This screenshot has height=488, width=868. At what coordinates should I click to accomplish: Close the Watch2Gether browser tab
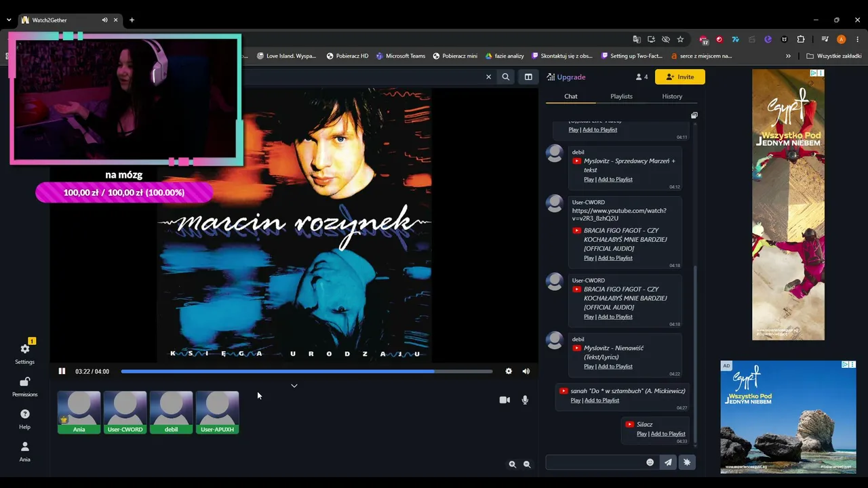point(116,20)
